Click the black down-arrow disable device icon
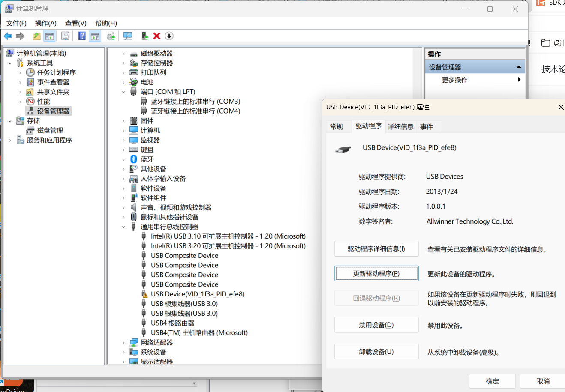Screen dimensions: 565x392 (x=169, y=36)
